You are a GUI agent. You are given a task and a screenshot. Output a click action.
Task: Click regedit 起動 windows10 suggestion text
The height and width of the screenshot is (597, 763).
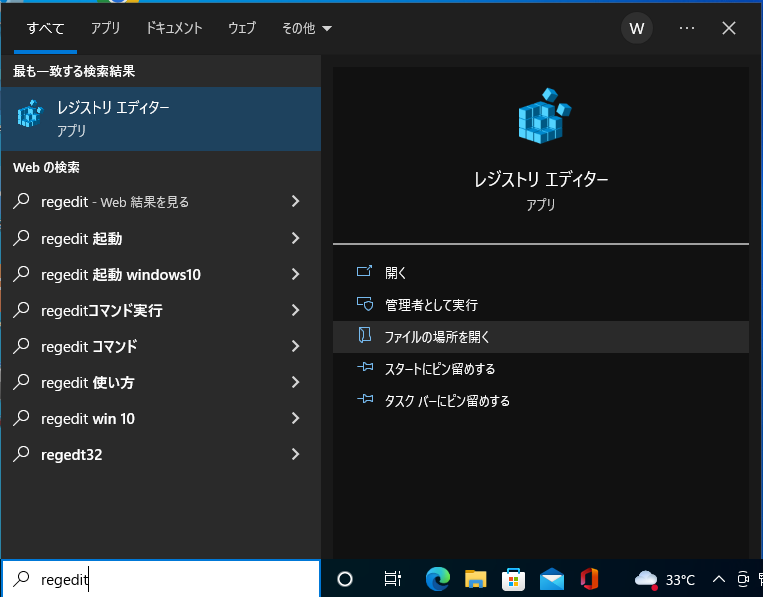point(121,275)
